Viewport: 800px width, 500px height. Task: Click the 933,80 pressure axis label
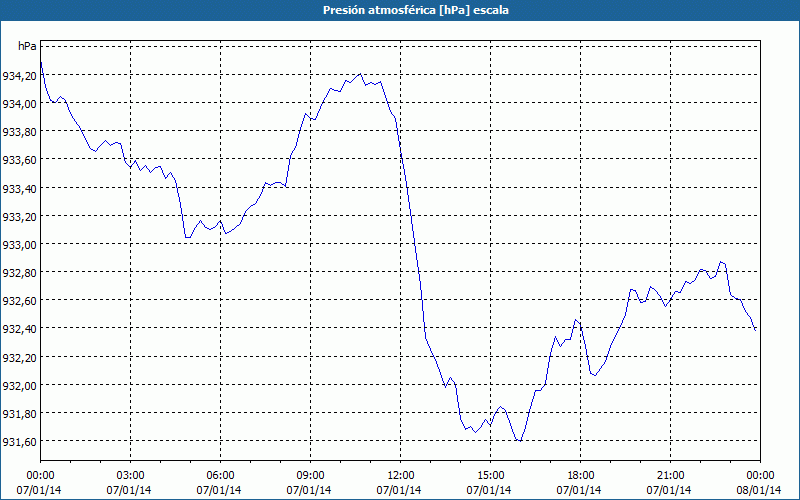19,132
